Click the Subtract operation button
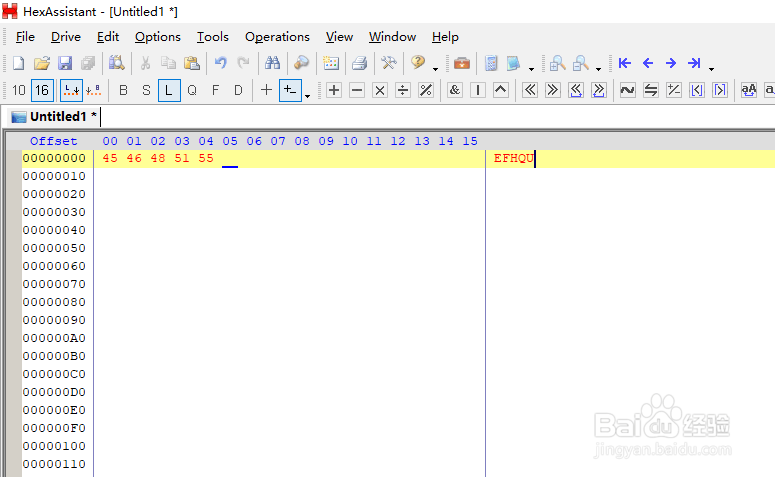The width and height of the screenshot is (775, 477). [357, 90]
